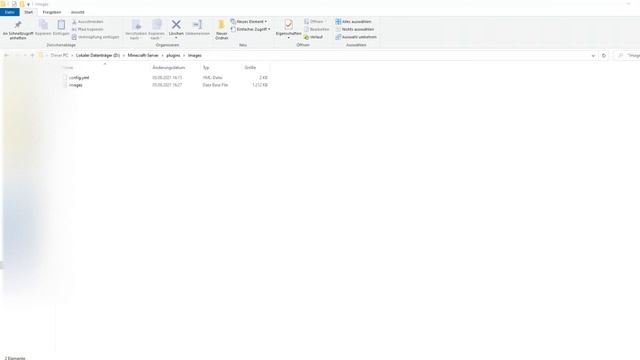Sort by Änderungsdatum column header
Viewport: 640px width, 360px height.
(x=169, y=68)
